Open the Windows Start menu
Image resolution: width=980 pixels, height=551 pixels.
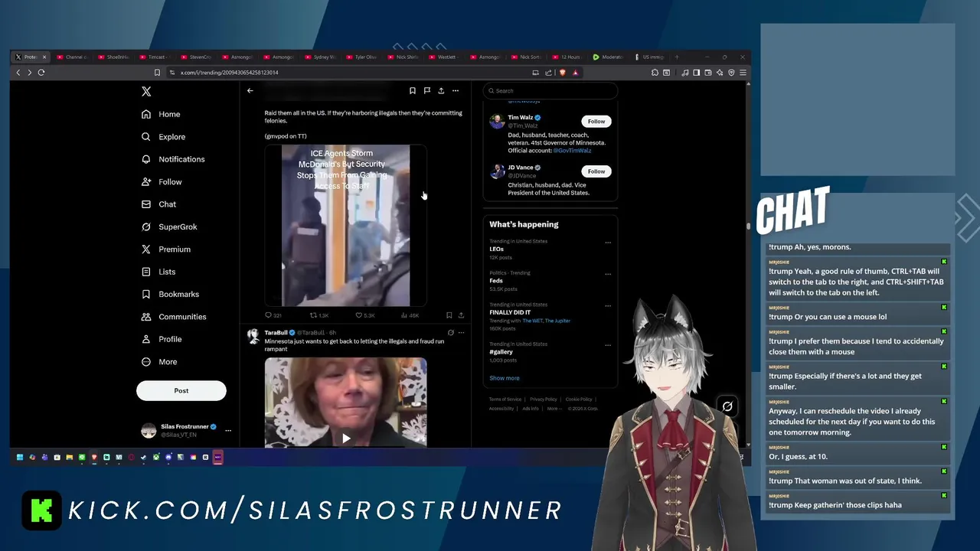coord(20,458)
